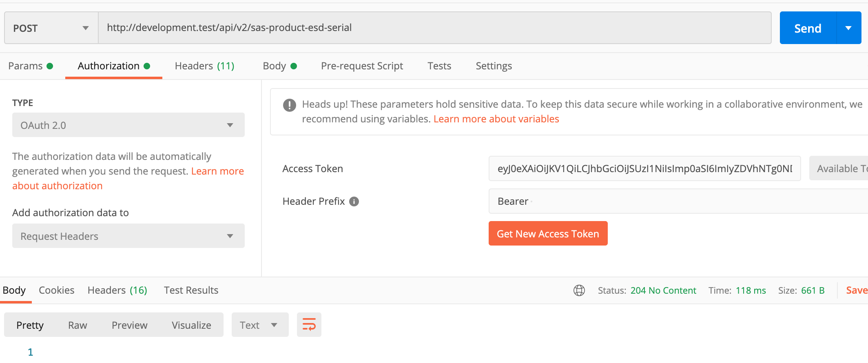Expand the POST method dropdown

[x=51, y=28]
